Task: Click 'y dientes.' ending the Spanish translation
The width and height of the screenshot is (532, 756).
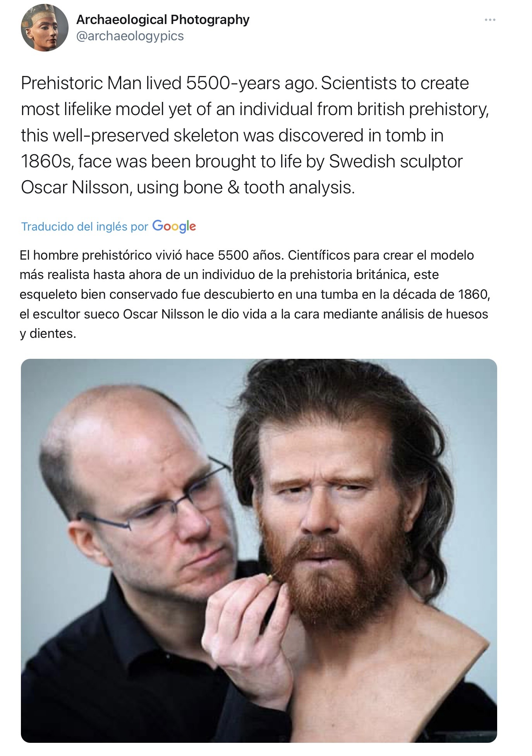Action: click(48, 334)
